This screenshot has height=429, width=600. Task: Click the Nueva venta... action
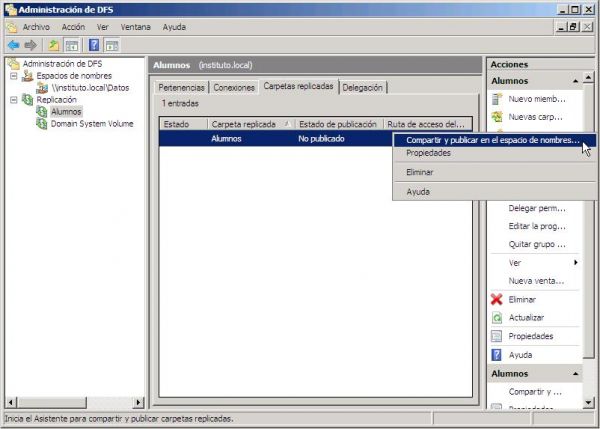(536, 281)
